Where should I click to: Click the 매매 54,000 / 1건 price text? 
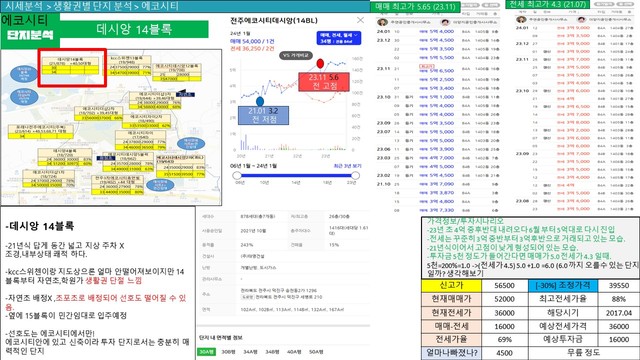252,41
